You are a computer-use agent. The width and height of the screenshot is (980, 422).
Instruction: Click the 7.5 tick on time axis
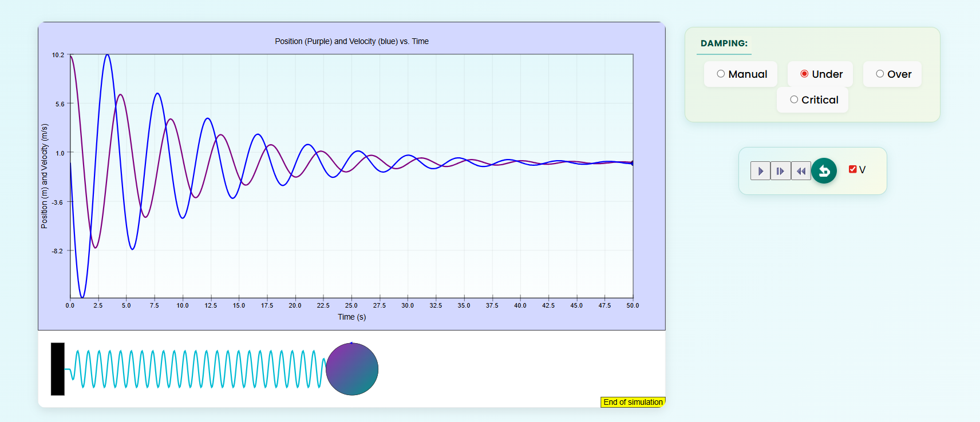tap(154, 305)
